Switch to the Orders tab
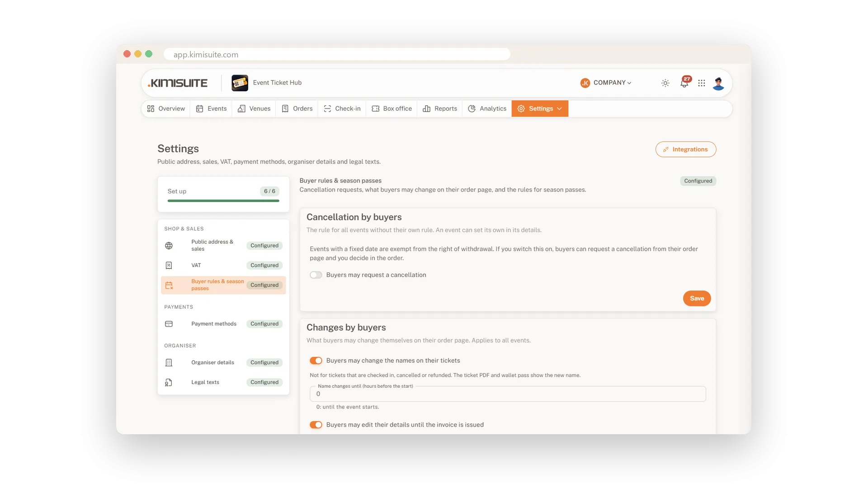This screenshot has height=488, width=868. (x=297, y=109)
